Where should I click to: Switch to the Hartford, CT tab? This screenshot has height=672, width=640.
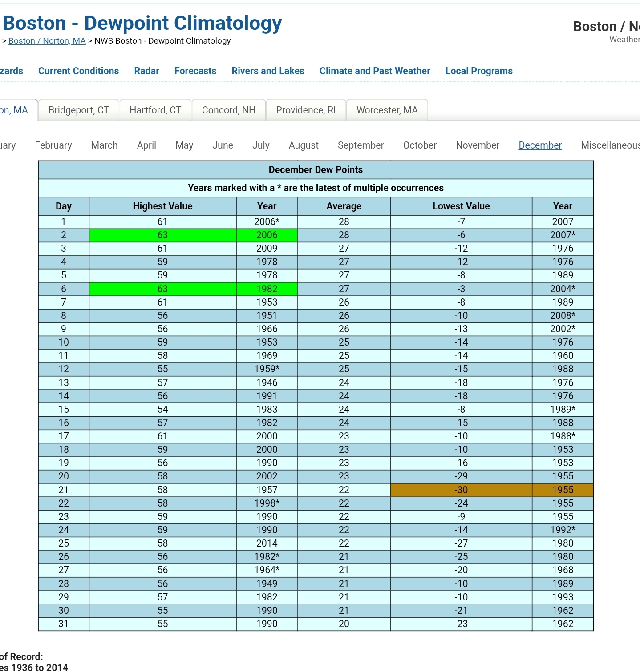(155, 110)
